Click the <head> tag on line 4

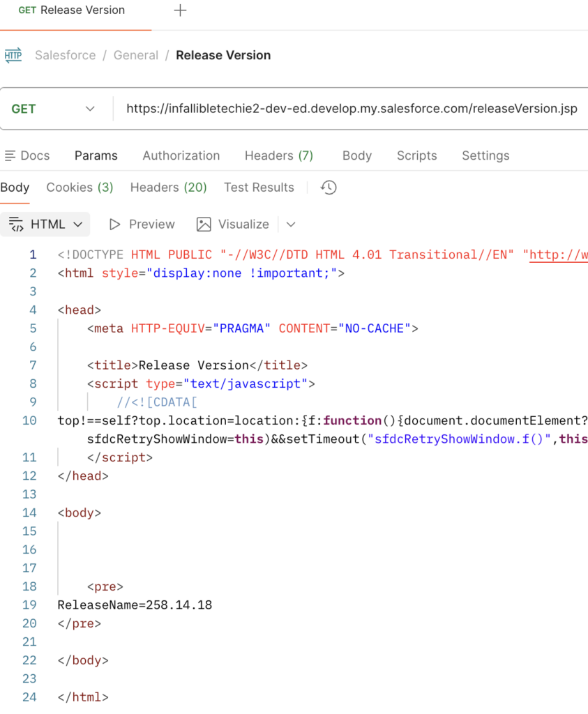pos(80,310)
